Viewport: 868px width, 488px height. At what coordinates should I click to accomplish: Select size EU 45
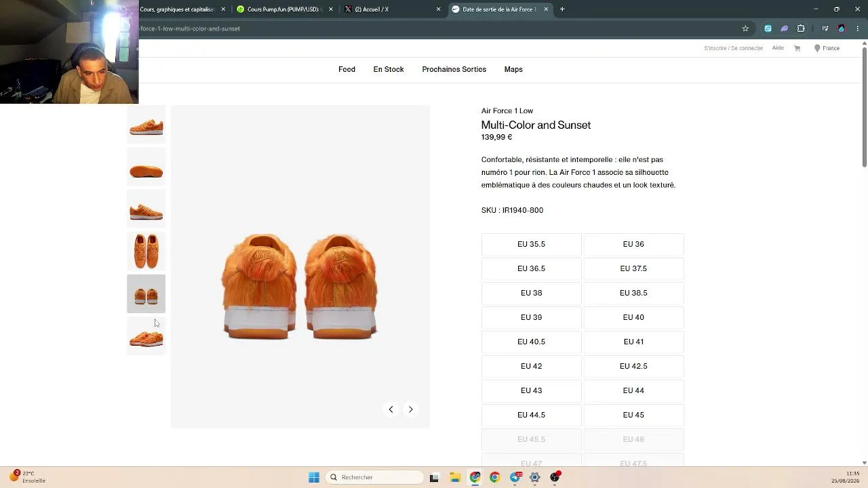point(633,415)
